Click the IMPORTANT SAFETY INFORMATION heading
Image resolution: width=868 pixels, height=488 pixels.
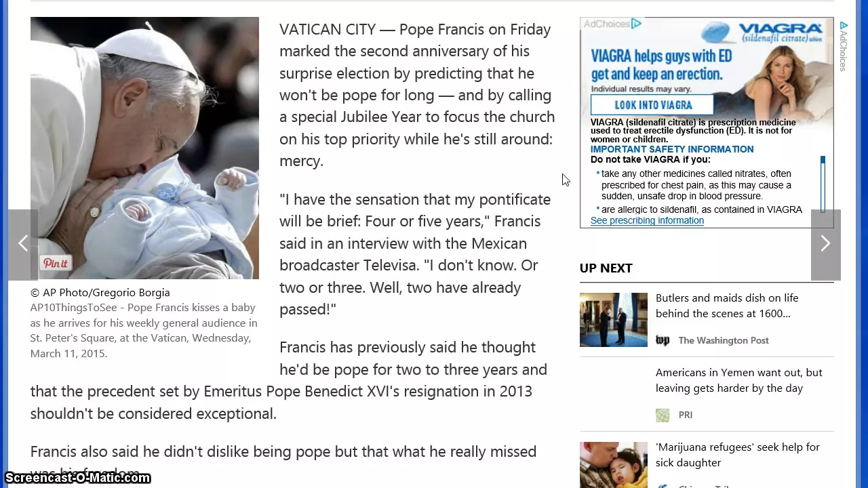tap(671, 149)
